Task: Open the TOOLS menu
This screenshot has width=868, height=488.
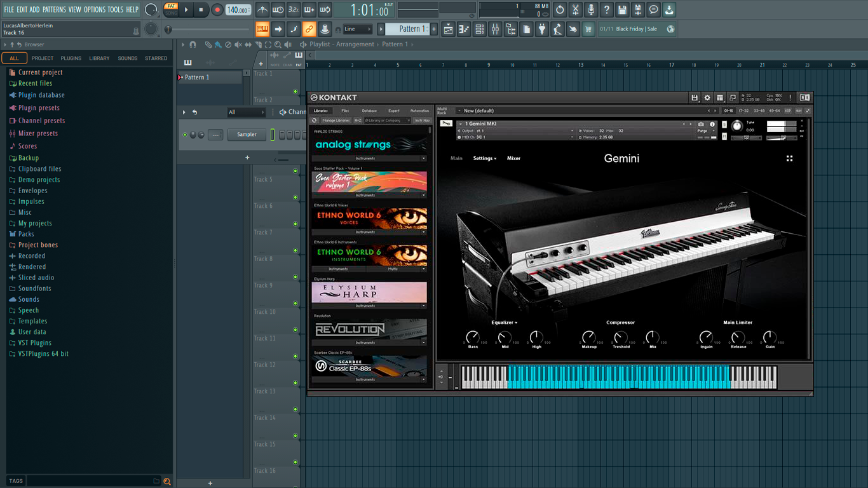Action: pos(116,10)
